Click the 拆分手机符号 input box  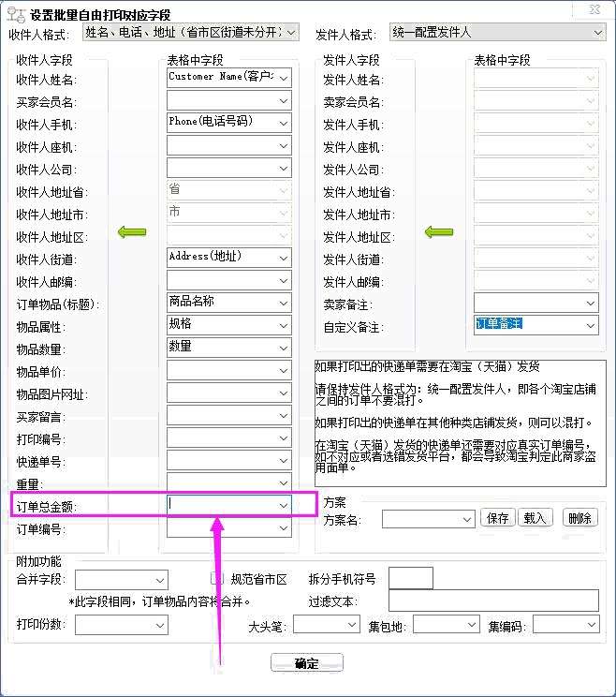411,578
